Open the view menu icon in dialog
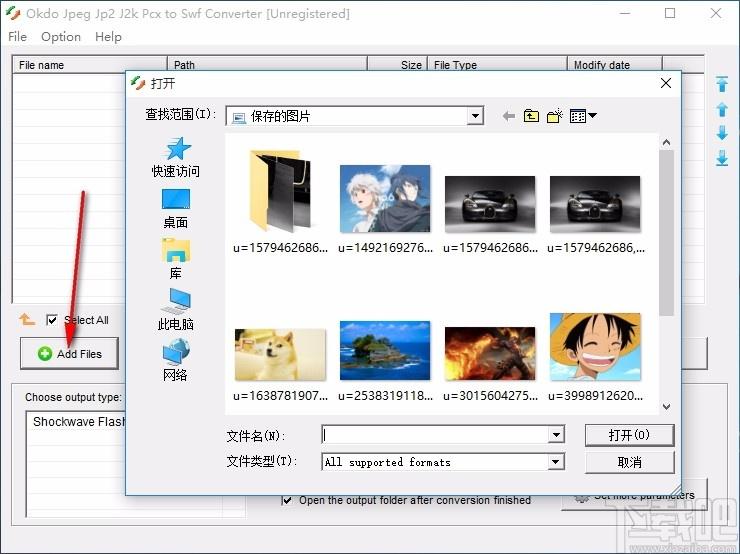740x554 pixels. [x=578, y=116]
